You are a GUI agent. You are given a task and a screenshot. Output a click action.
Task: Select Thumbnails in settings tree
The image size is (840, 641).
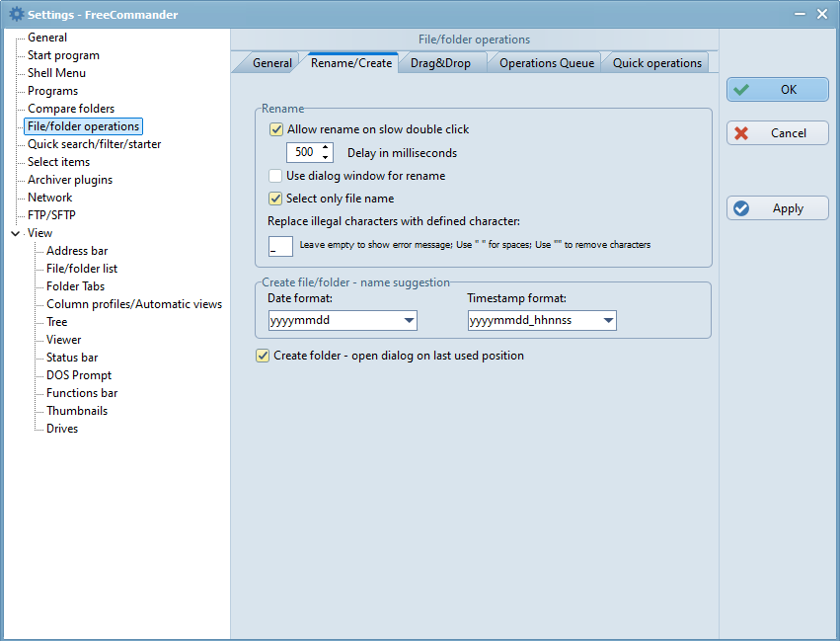pyautogui.click(x=77, y=411)
